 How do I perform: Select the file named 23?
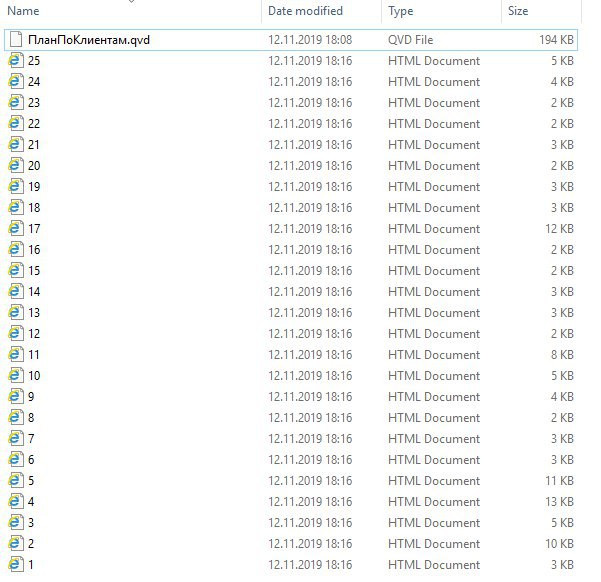pyautogui.click(x=34, y=102)
